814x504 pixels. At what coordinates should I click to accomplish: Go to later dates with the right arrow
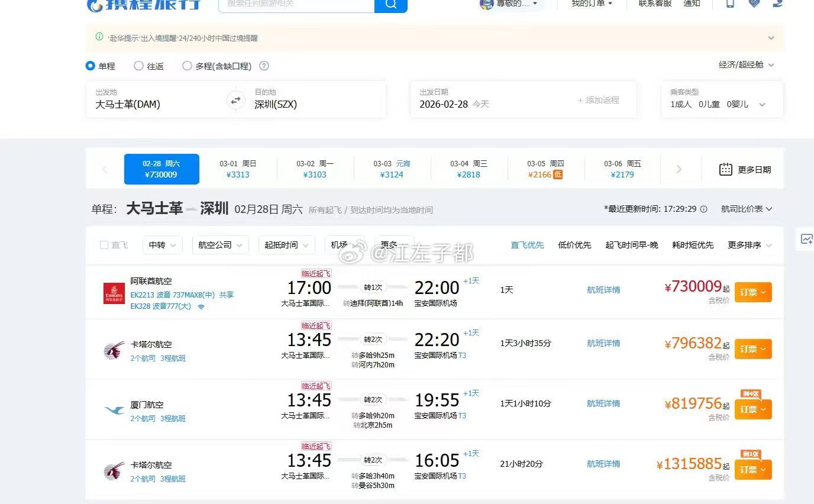pyautogui.click(x=679, y=170)
